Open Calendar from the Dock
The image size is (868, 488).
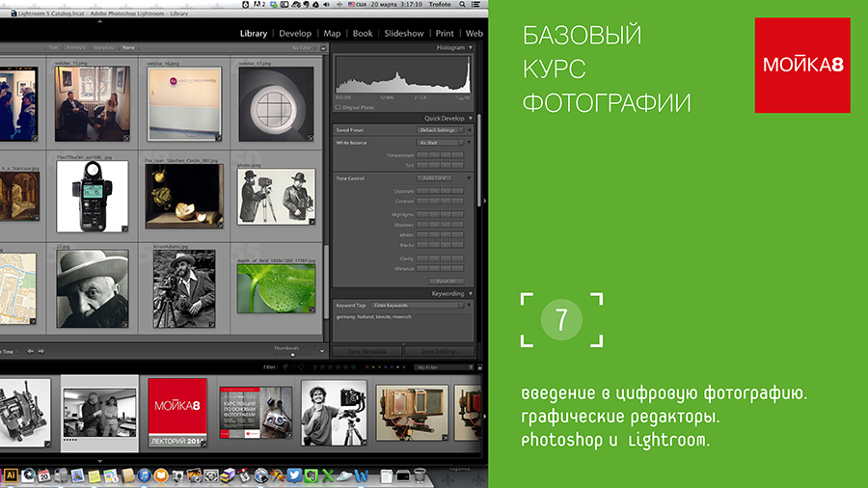[x=44, y=475]
